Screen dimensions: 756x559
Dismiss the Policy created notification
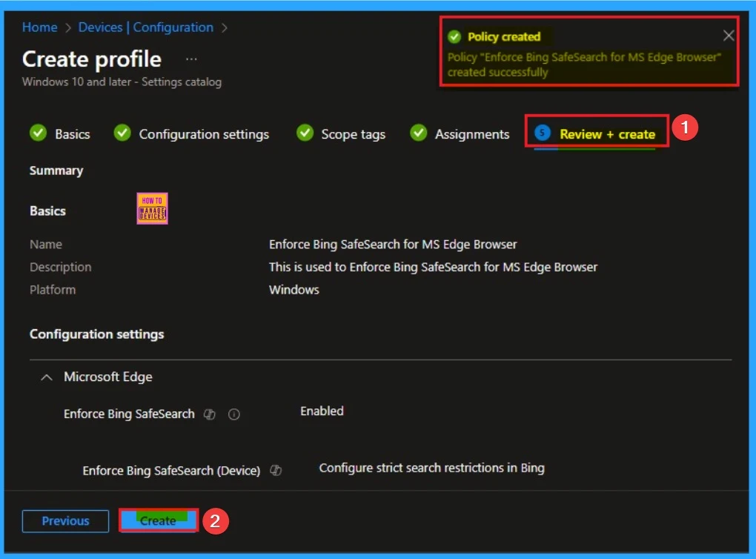click(x=729, y=36)
